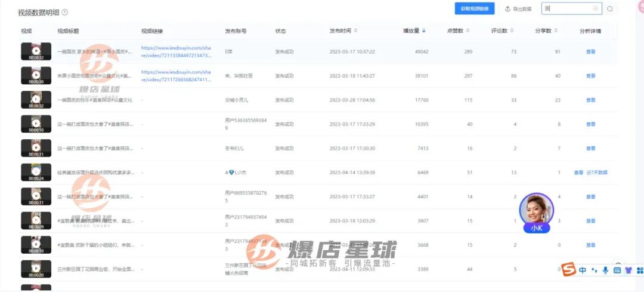This screenshot has height=292, width=644.
Task: Click help icon beside 视频数据明细 title
Action: (x=65, y=13)
